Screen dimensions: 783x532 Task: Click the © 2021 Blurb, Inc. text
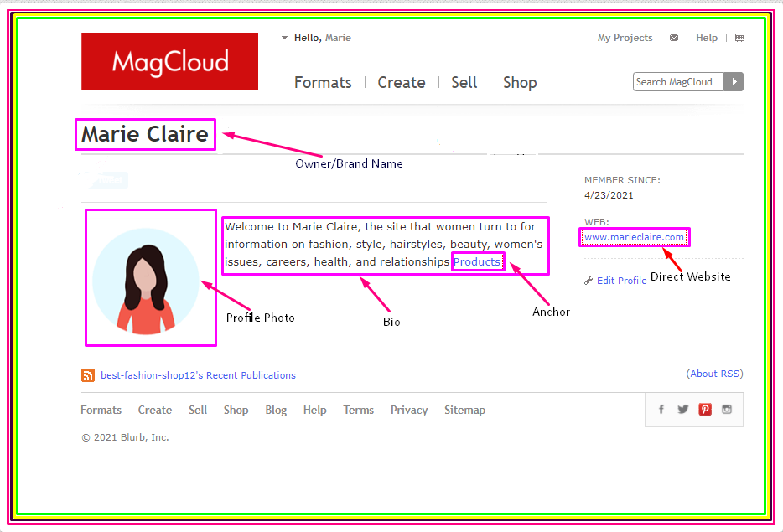125,437
